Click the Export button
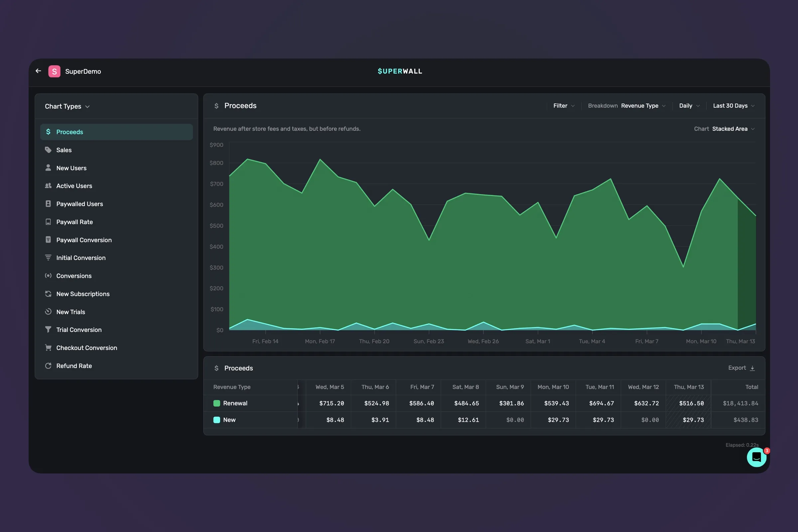Viewport: 798px width, 532px height. pyautogui.click(x=741, y=368)
